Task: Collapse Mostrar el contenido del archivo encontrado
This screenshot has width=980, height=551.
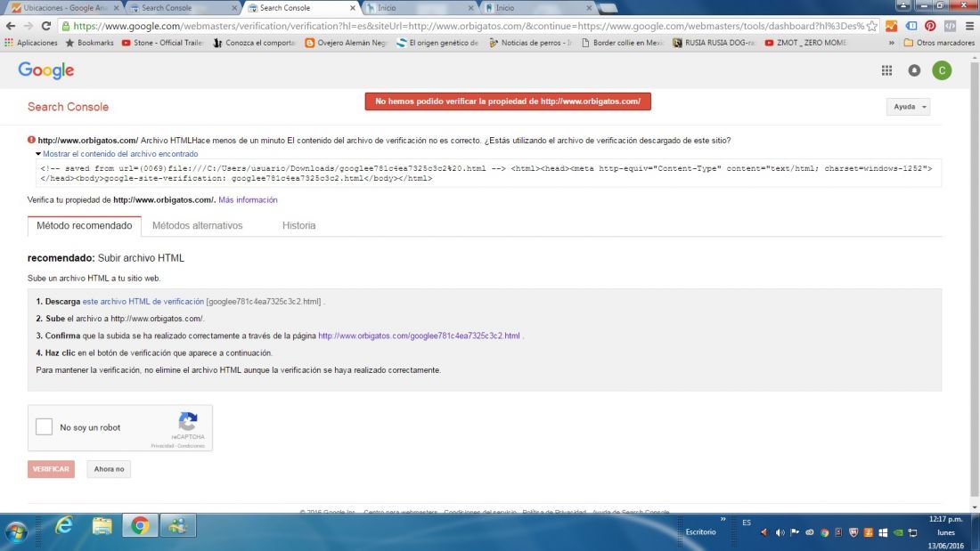Action: [x=116, y=154]
